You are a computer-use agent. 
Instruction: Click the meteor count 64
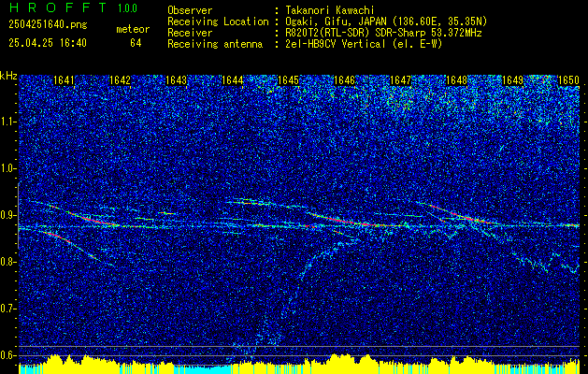[x=136, y=43]
